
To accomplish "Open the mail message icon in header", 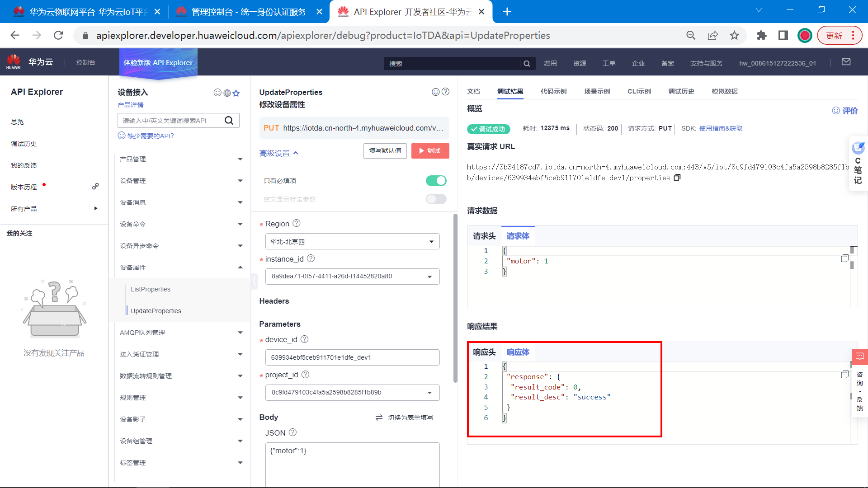I will (846, 62).
